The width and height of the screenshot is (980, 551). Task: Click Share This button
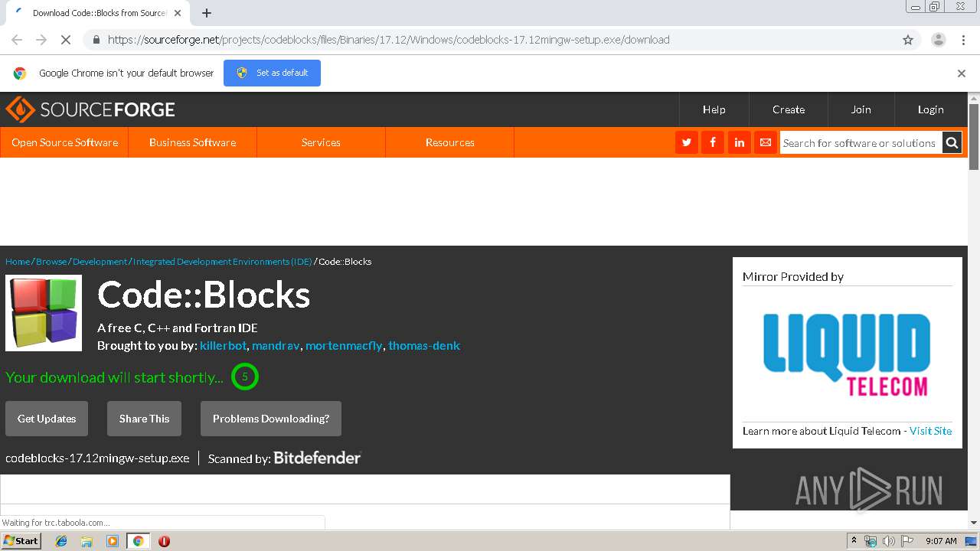point(144,419)
